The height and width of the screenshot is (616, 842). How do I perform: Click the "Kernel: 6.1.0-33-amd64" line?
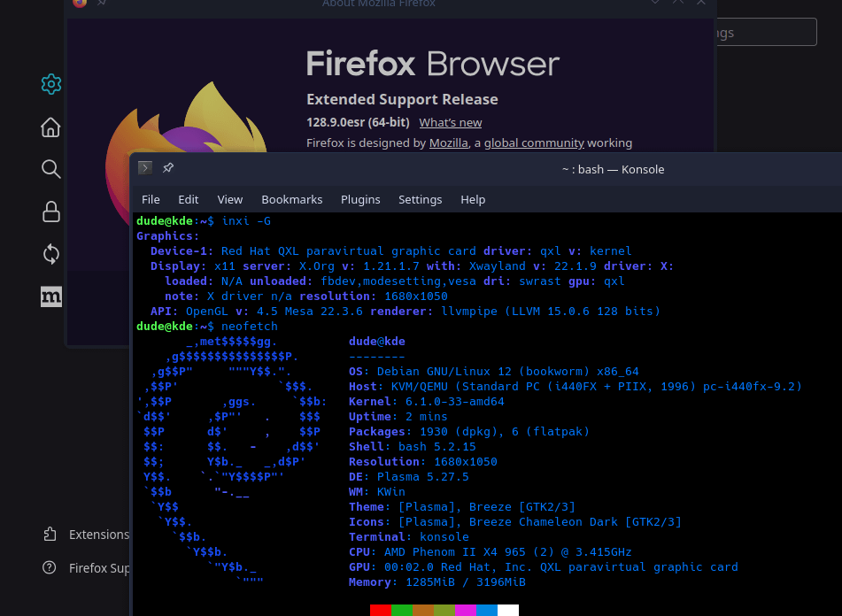[x=427, y=401]
